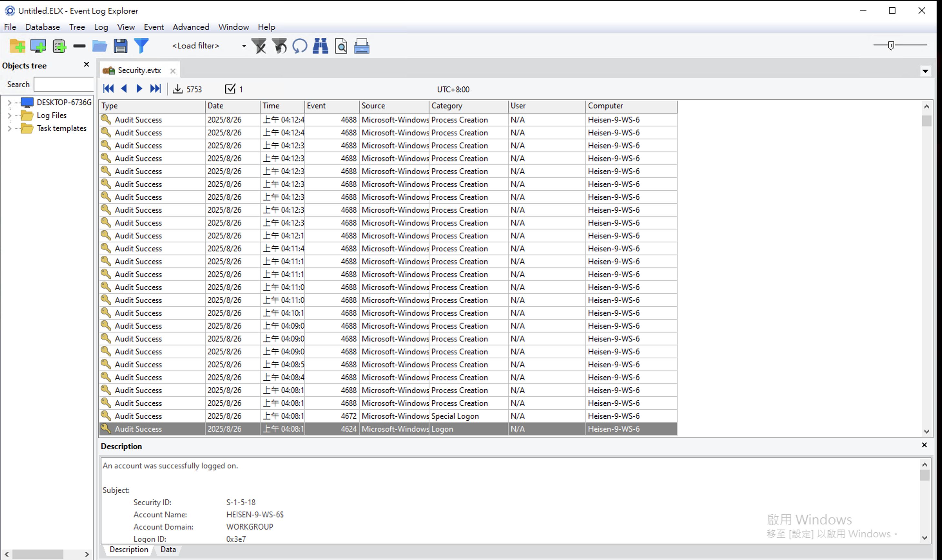Image resolution: width=942 pixels, height=560 pixels.
Task: Select the 4672 Special Logon event row
Action: point(388,416)
